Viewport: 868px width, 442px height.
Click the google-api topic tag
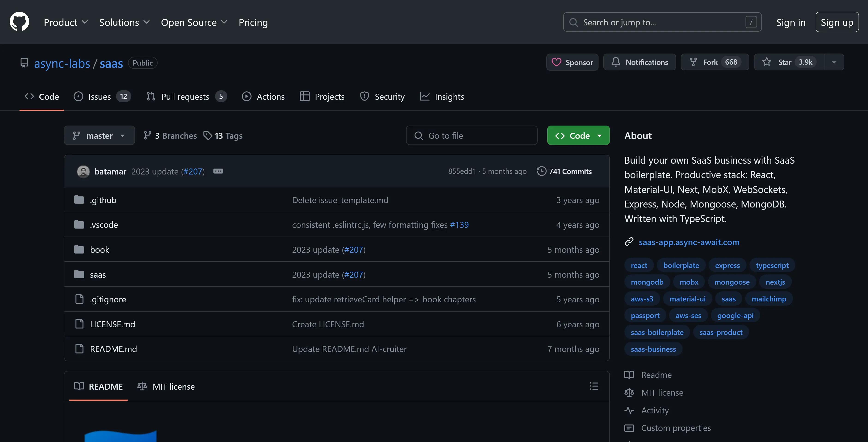[735, 315]
